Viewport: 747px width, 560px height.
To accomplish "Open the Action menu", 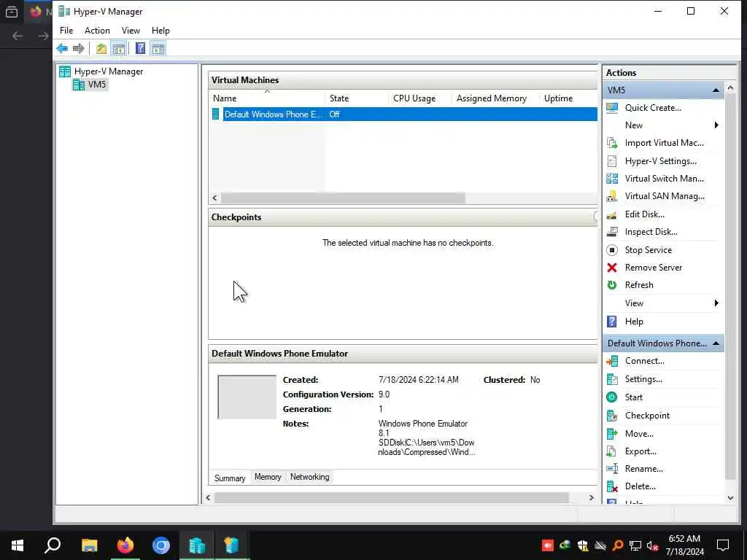I will (97, 31).
